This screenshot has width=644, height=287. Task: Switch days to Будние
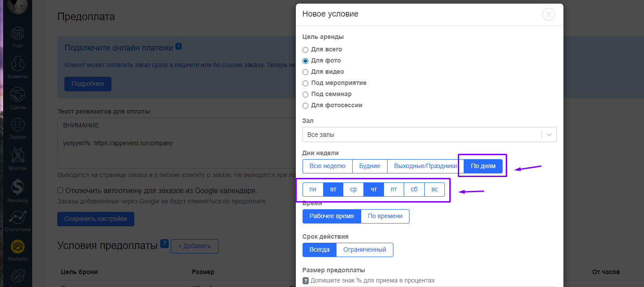(370, 166)
